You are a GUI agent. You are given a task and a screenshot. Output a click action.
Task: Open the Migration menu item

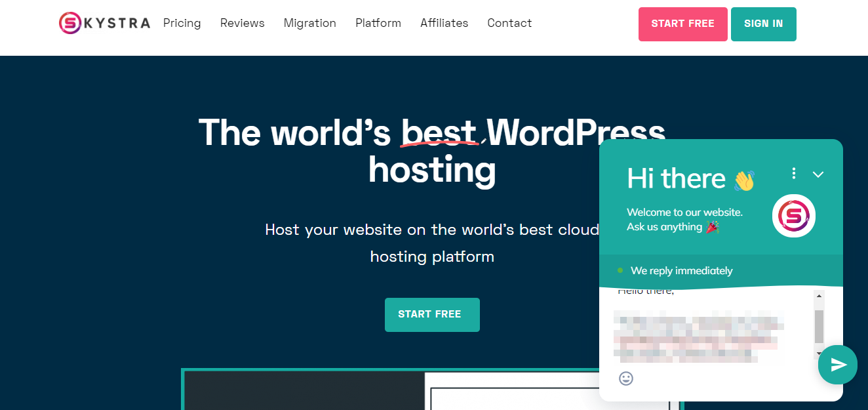click(x=310, y=24)
